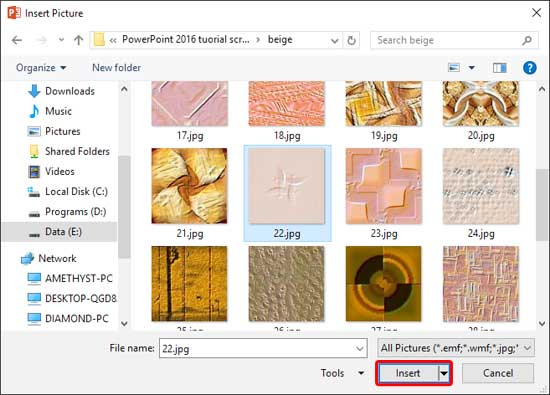Select the Programs (D:) drive

[x=75, y=212]
